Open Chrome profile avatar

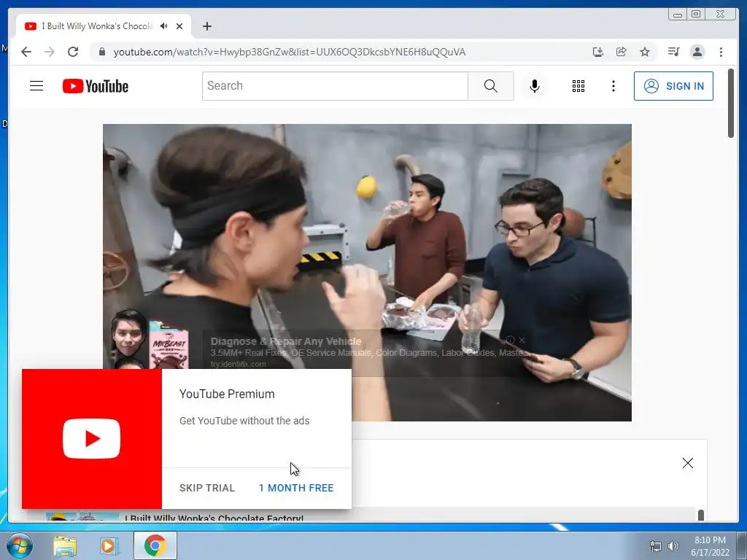697,52
